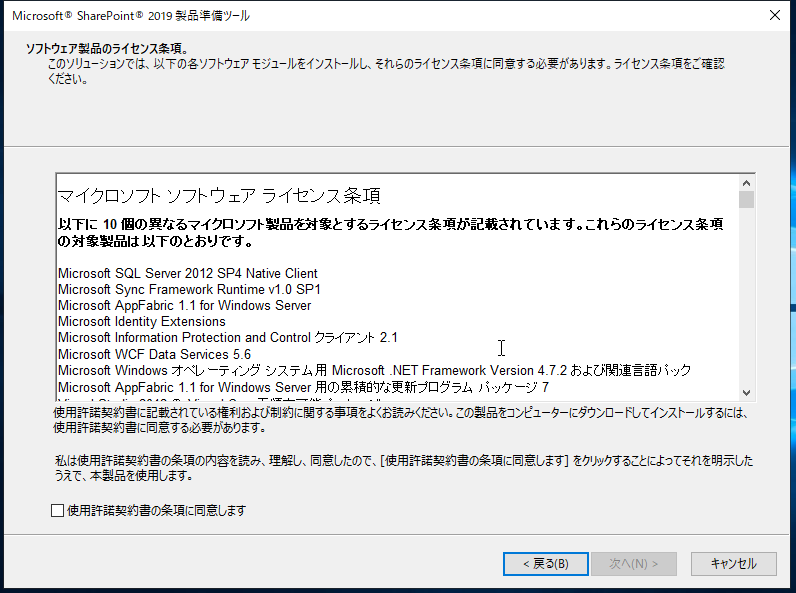Click the このソリューションでは description text
796x593 pixels.
[x=386, y=71]
